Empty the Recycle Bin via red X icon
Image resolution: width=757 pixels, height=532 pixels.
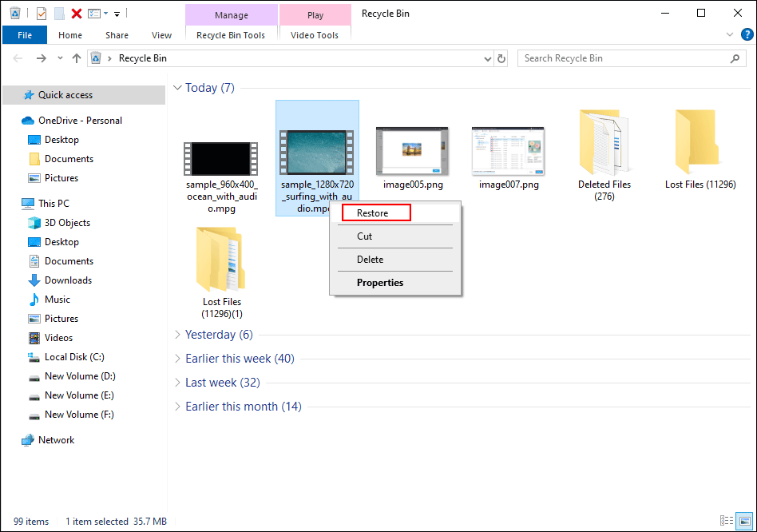(x=76, y=14)
